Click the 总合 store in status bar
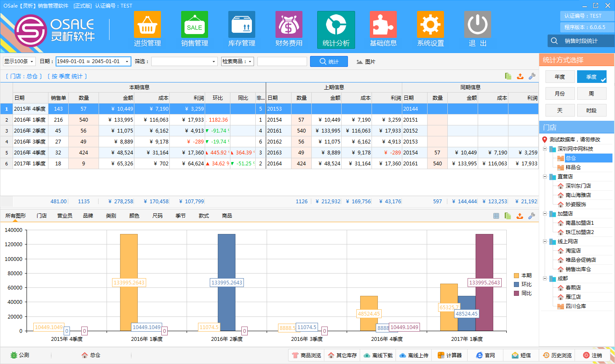 tap(91, 355)
